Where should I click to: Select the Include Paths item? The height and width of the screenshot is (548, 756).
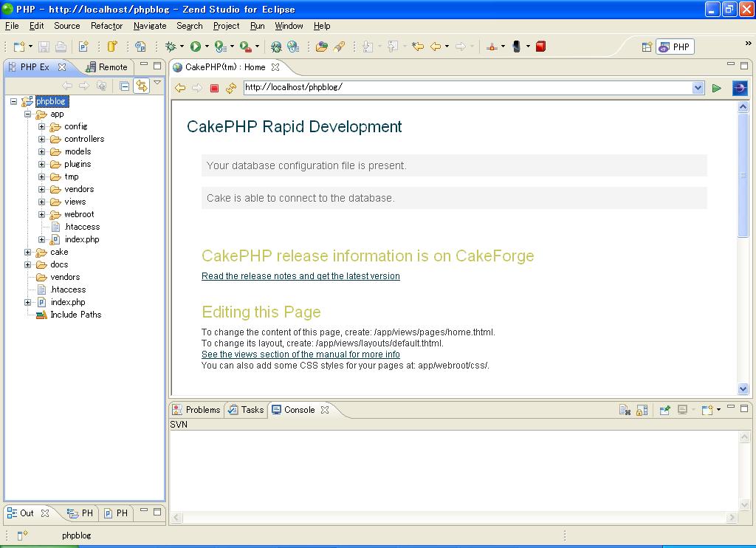pos(76,315)
